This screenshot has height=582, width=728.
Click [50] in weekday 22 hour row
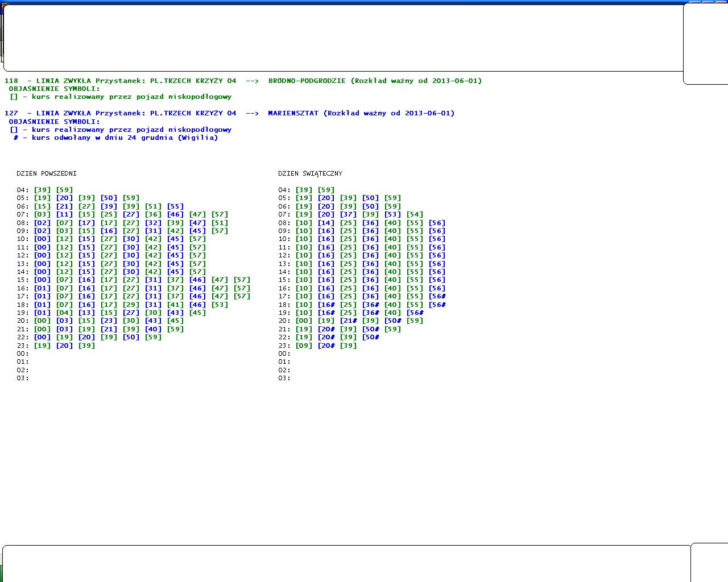pos(131,337)
